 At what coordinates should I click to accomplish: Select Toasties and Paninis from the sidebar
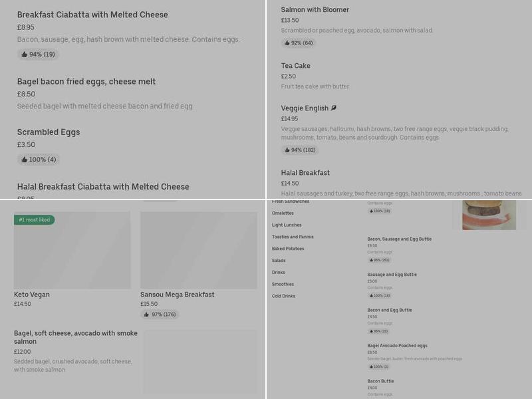click(x=292, y=237)
